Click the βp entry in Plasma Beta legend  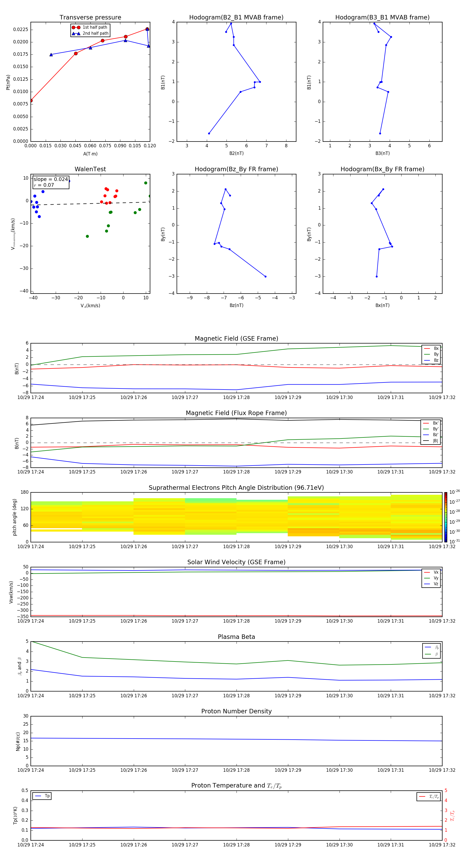(x=432, y=647)
